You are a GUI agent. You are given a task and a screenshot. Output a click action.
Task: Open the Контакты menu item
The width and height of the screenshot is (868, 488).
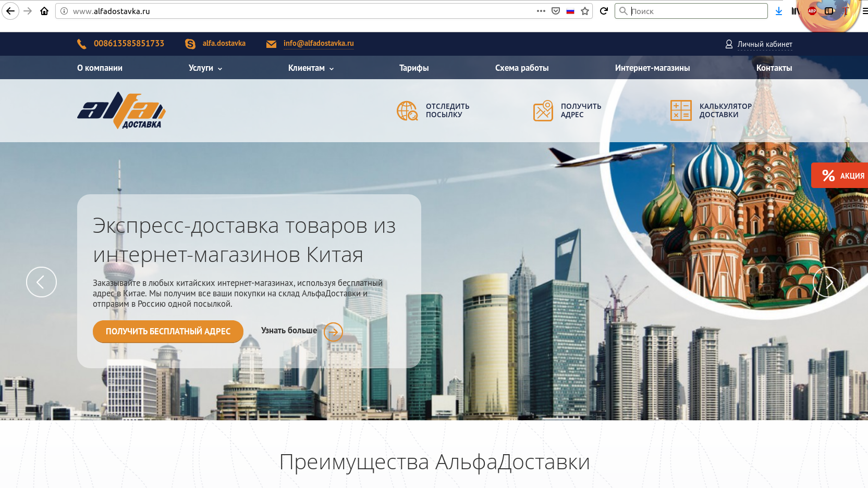(774, 68)
